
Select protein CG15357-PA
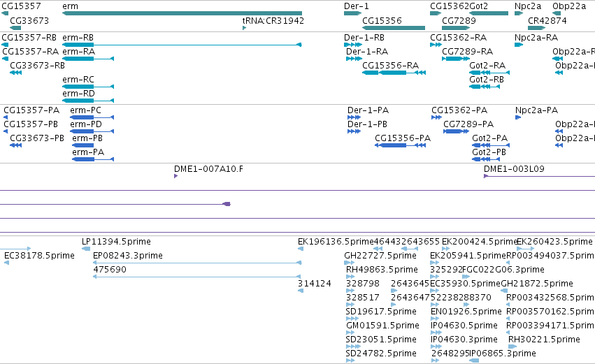point(31,110)
